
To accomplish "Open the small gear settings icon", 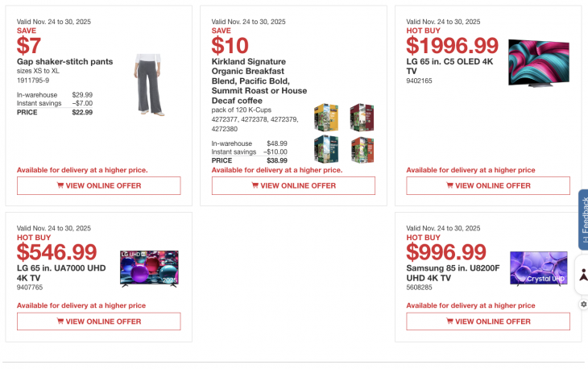I will tap(583, 304).
